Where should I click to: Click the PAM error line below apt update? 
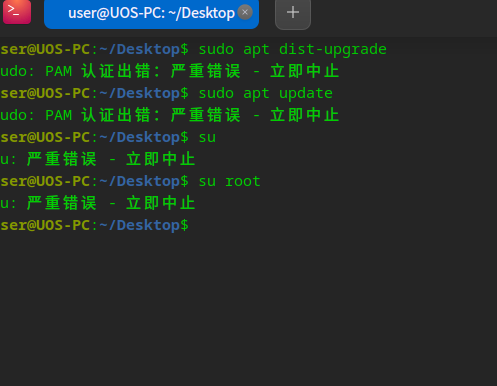(169, 115)
